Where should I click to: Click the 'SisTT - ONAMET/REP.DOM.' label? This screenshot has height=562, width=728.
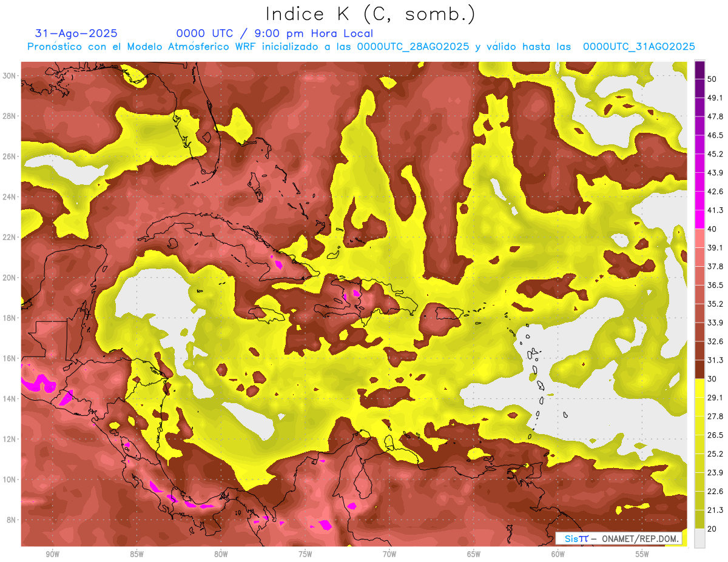click(x=619, y=538)
